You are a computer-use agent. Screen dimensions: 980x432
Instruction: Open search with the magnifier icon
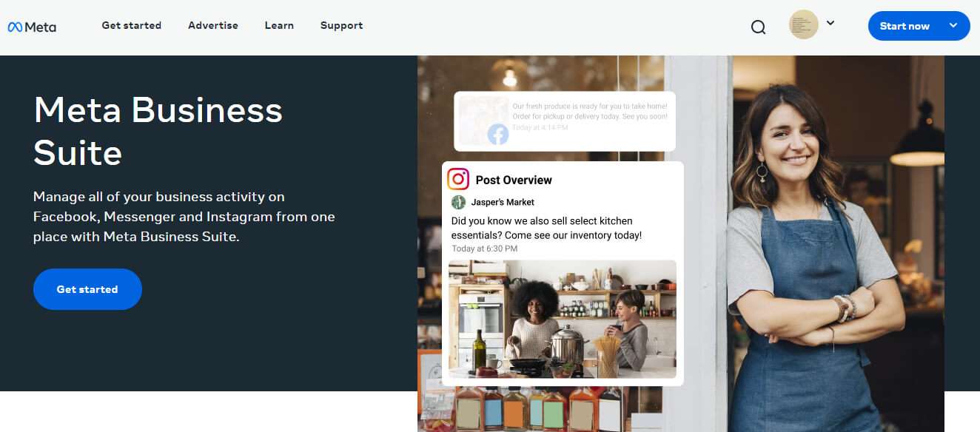click(x=758, y=27)
